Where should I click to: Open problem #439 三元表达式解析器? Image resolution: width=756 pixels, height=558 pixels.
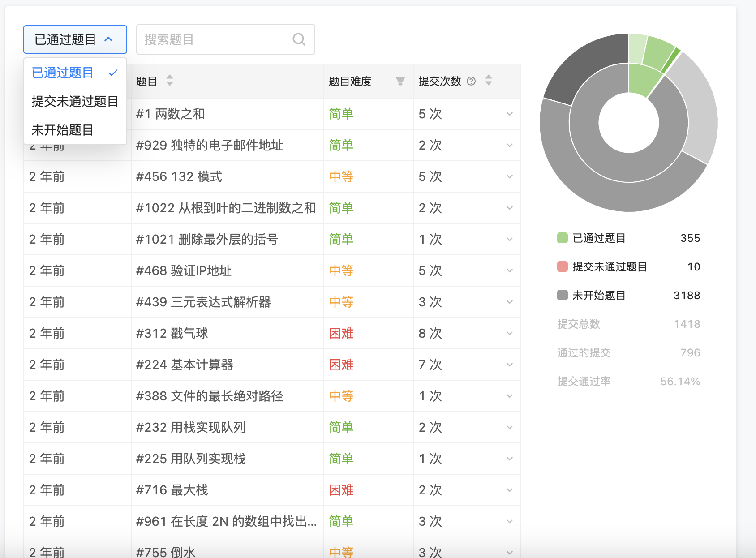coord(203,302)
